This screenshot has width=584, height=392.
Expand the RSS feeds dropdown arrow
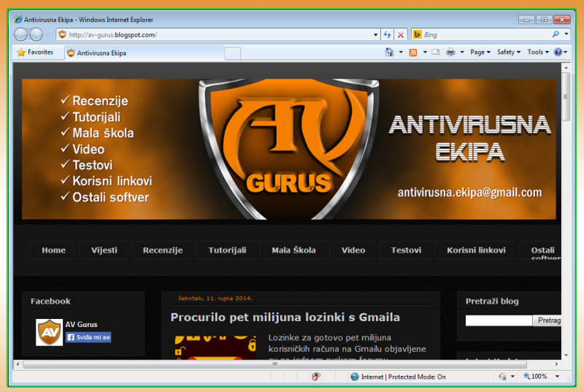[x=425, y=52]
